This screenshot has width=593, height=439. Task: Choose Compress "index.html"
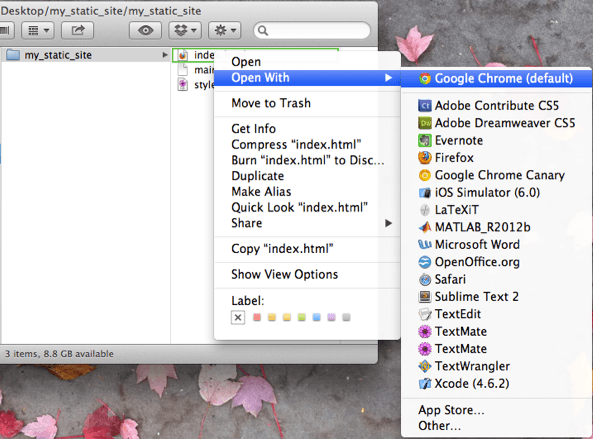click(x=307, y=144)
